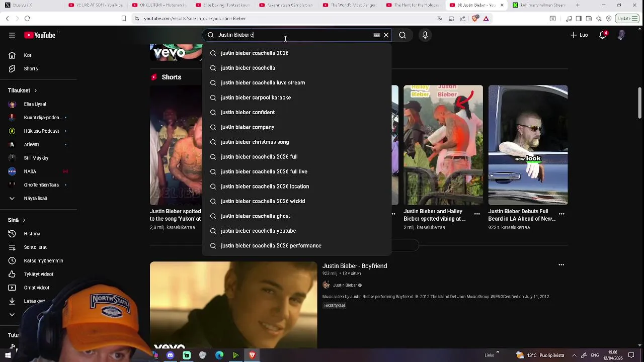
Task: Play the Justin Bieber - Boyfriend video thumbnail
Action: coord(233,305)
